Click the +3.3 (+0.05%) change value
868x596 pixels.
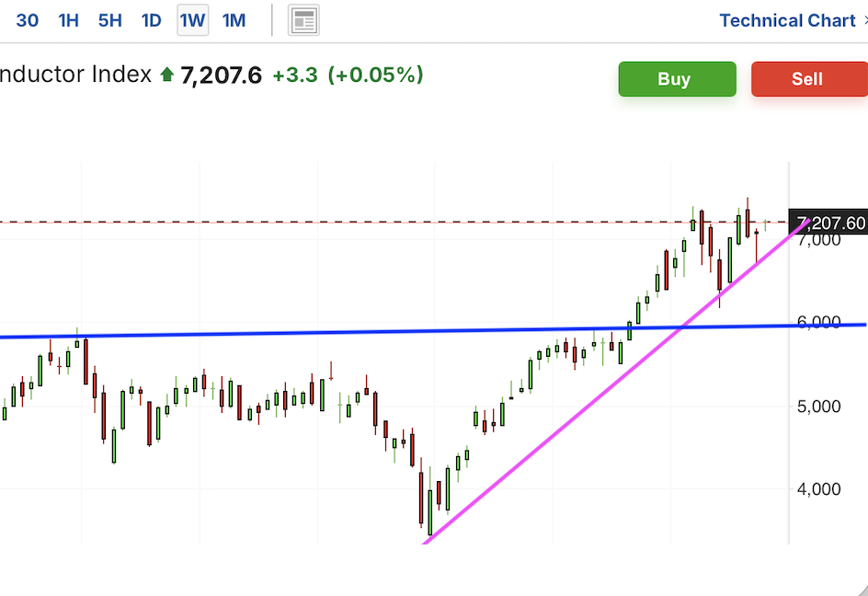tap(348, 74)
